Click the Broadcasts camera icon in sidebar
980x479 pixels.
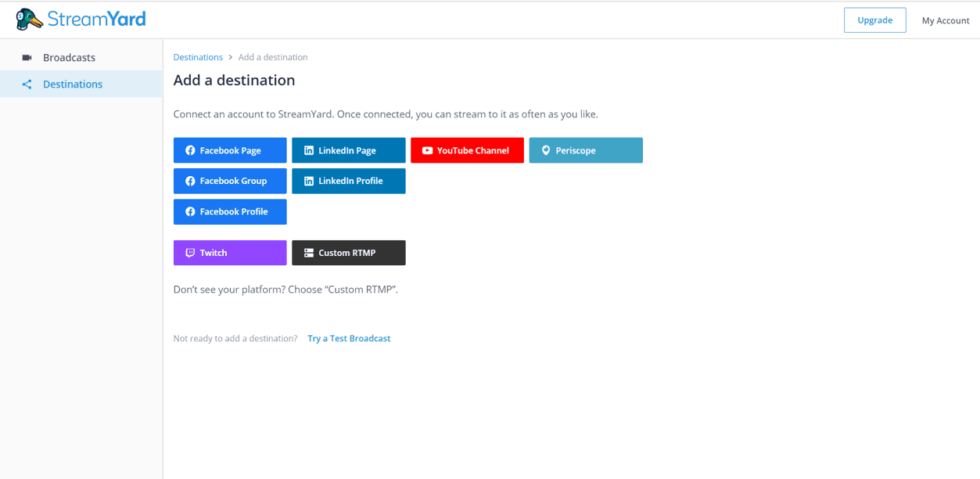tap(27, 58)
